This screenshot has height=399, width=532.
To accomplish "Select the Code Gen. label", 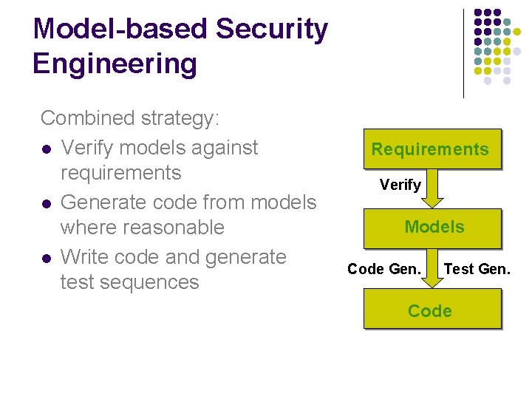I will (384, 269).
